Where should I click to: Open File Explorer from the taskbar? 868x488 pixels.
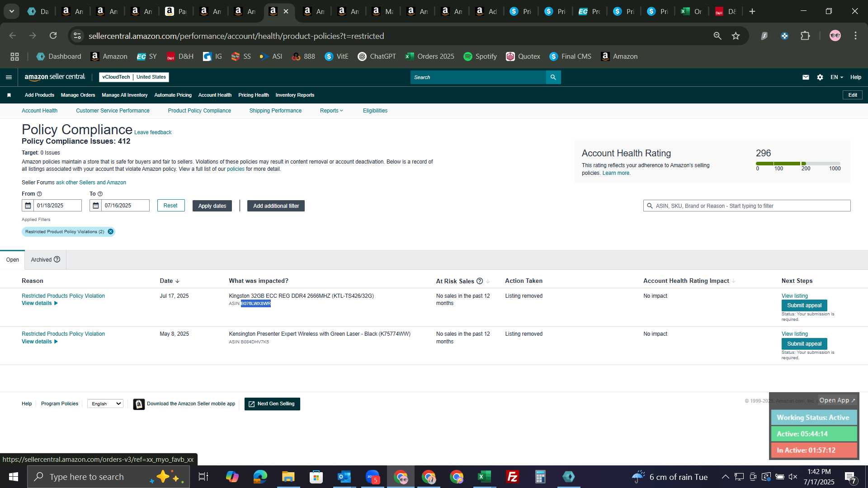coord(288,477)
